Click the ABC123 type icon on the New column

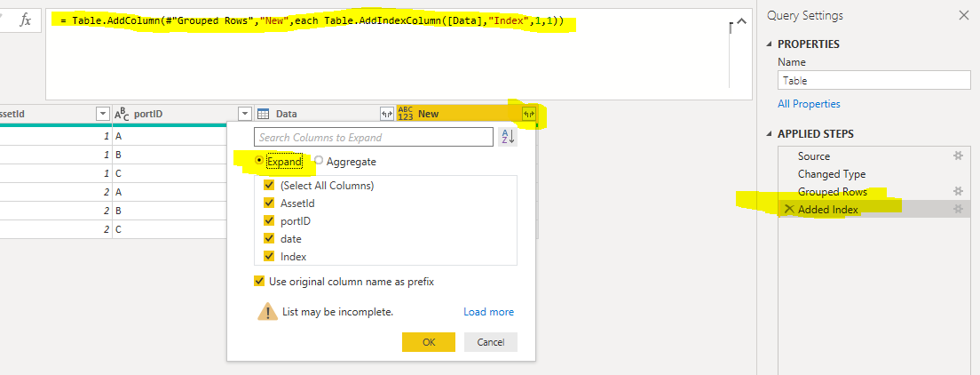405,114
